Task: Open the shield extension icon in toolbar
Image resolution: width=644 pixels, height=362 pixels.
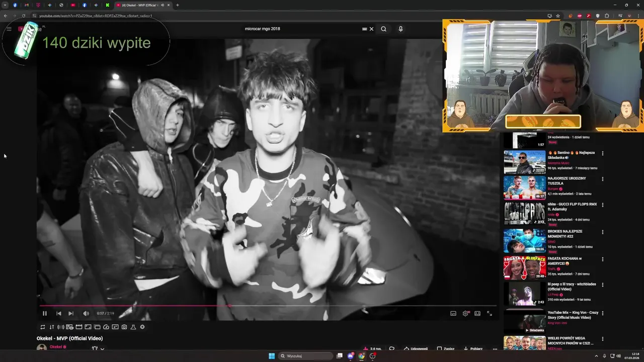Action: [x=598, y=16]
